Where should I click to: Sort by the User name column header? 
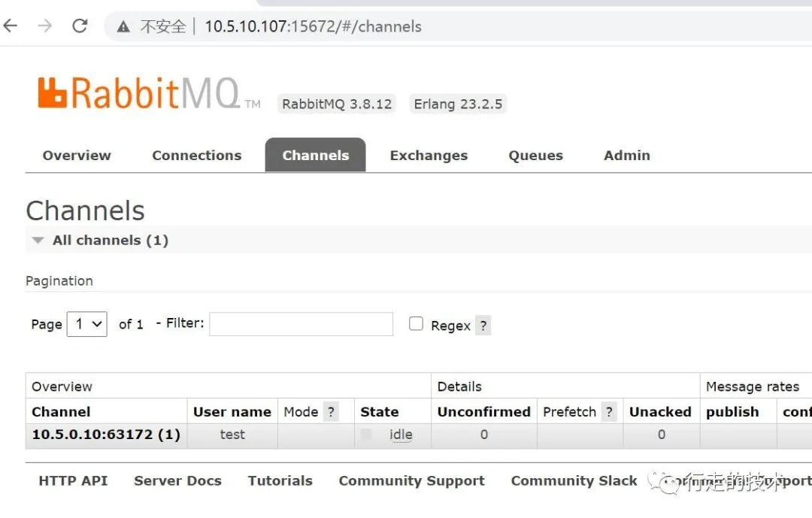232,412
